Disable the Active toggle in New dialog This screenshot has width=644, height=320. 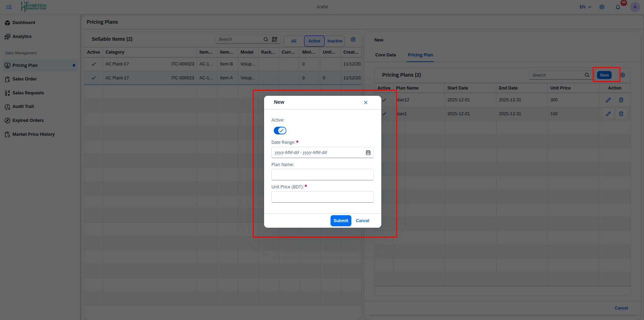tap(280, 130)
